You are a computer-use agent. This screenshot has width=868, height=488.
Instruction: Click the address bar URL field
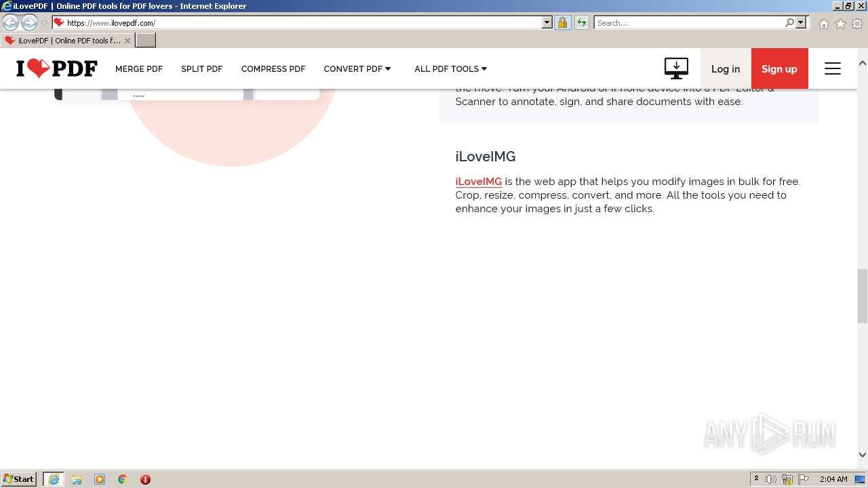click(303, 22)
